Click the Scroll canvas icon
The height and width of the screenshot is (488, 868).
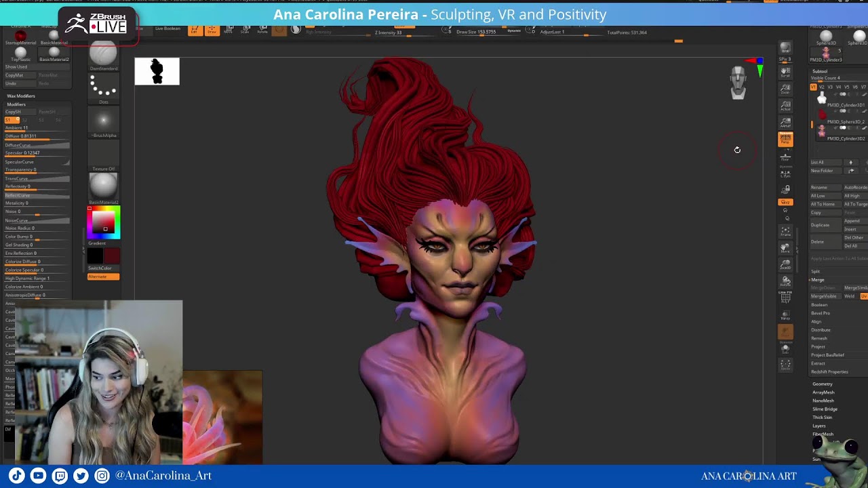tap(785, 72)
